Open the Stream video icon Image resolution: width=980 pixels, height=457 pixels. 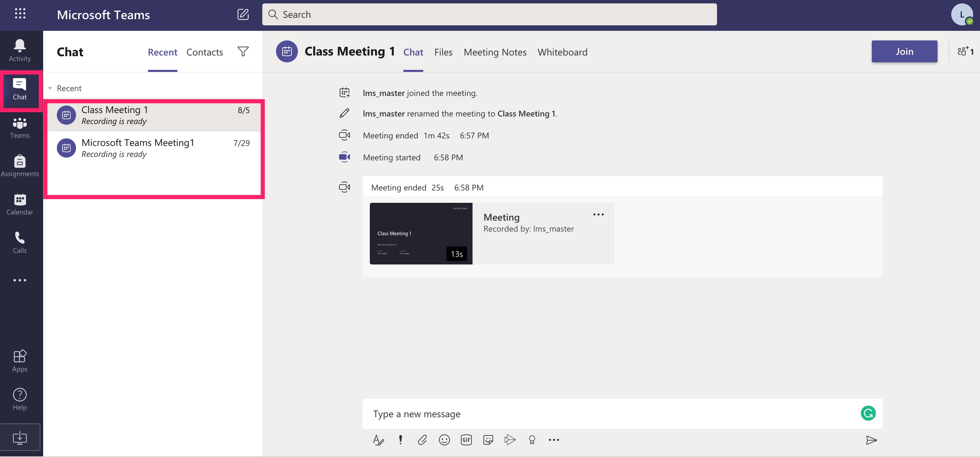click(x=510, y=440)
